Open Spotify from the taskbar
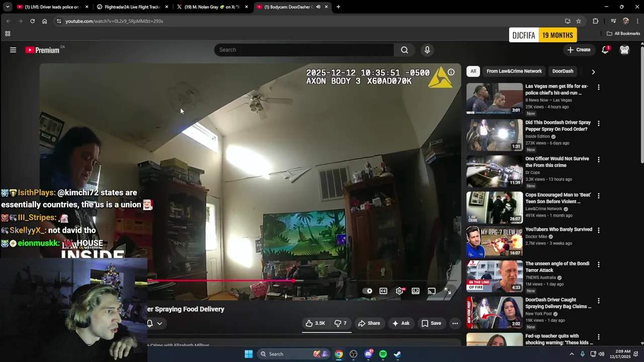This screenshot has width=644, height=362. [x=383, y=354]
